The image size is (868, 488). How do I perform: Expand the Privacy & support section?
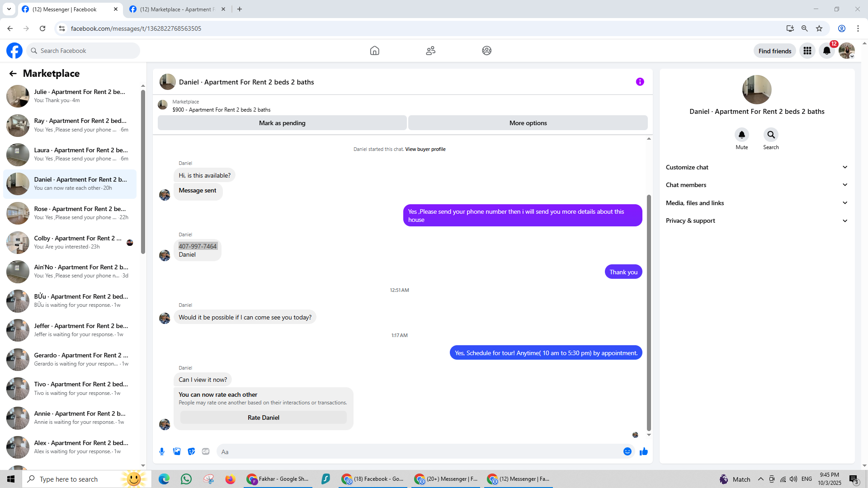[757, 221]
